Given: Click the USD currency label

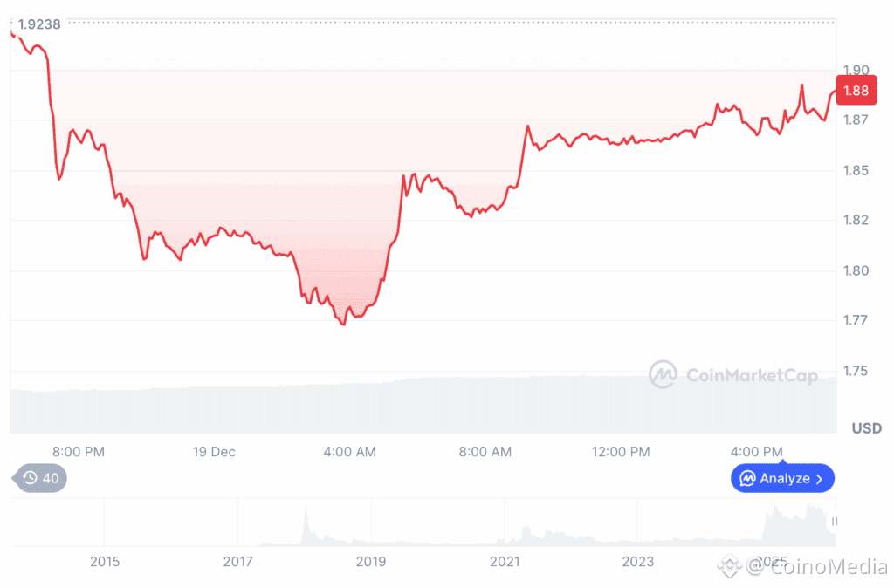Looking at the screenshot, I should (x=866, y=427).
